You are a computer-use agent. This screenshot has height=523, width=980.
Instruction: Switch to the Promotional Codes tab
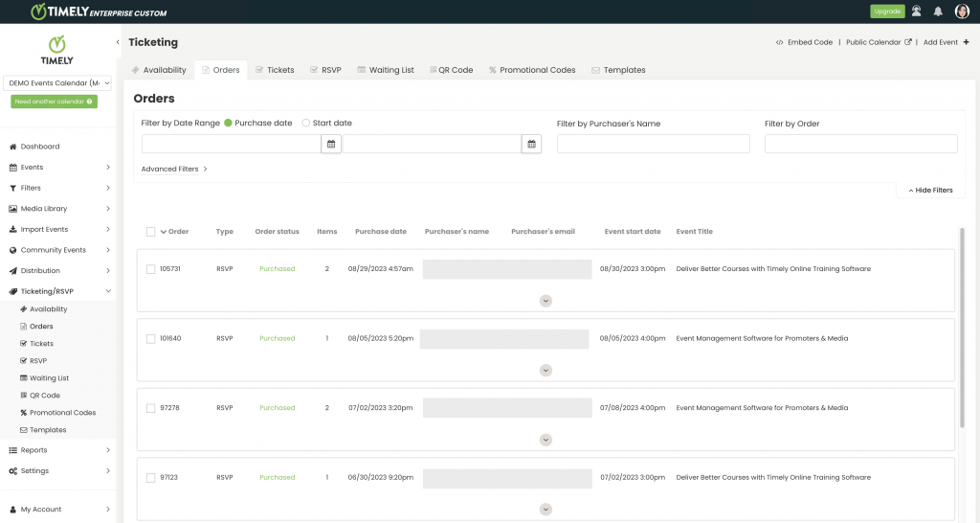pos(532,70)
